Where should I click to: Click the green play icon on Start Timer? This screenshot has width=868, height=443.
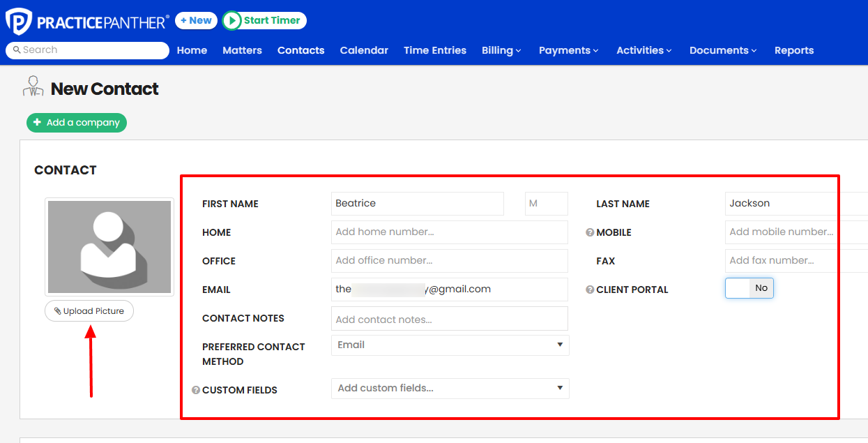[x=232, y=20]
